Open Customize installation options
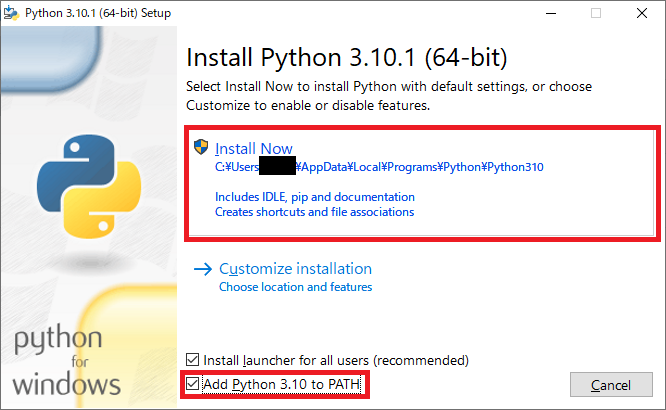The height and width of the screenshot is (410, 666). (295, 269)
